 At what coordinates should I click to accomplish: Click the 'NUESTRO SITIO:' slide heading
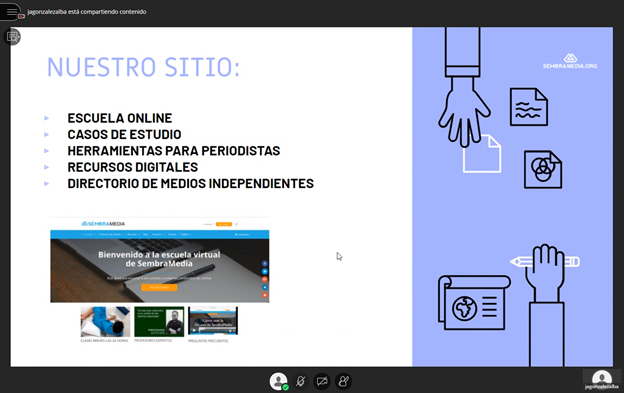(143, 67)
